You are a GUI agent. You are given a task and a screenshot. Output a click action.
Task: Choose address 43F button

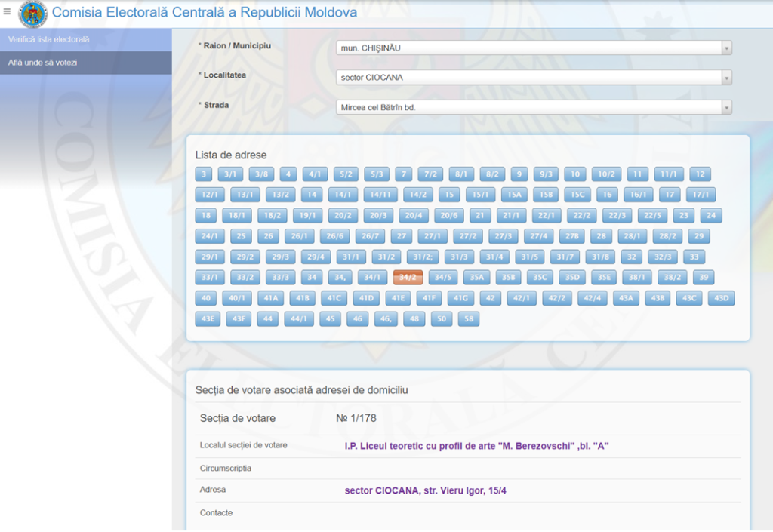pyautogui.click(x=238, y=319)
